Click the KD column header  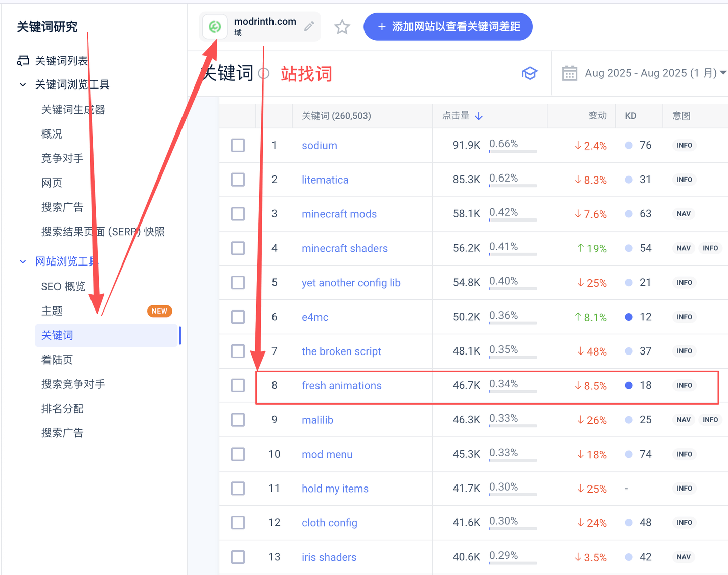pos(630,116)
